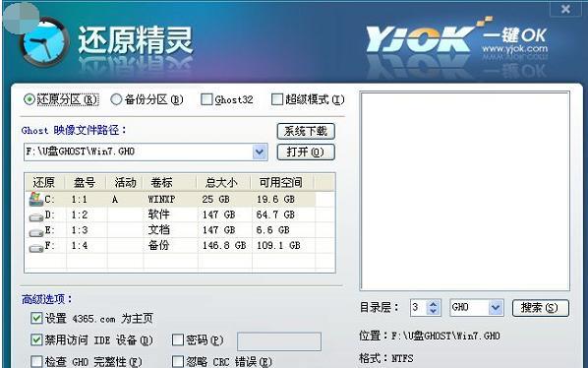Viewport: 588px width, 368px height.
Task: Enable 检查 GHO 完整性 checkbox
Action: click(36, 362)
